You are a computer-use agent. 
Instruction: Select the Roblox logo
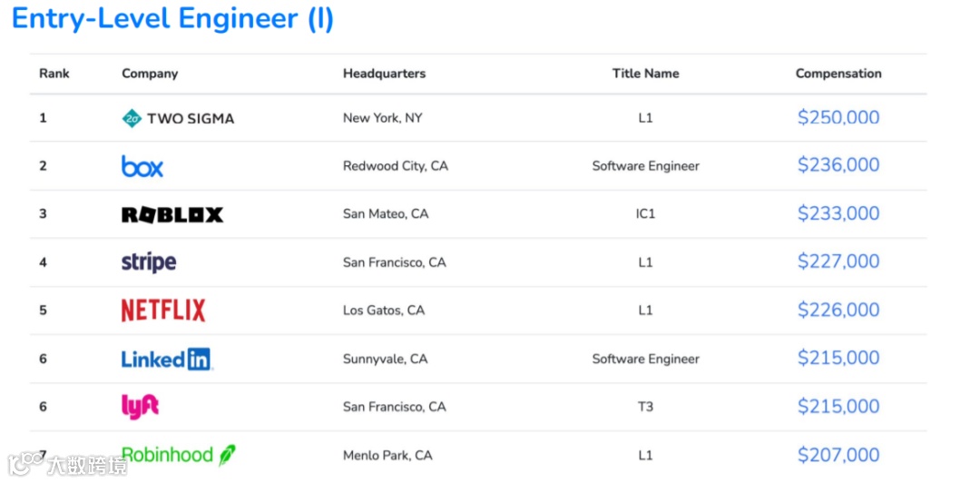point(172,215)
